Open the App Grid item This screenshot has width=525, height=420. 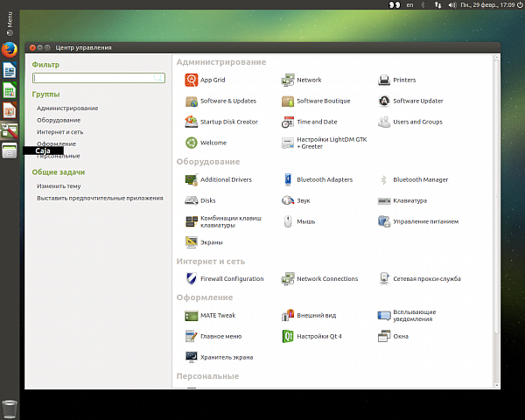click(205, 80)
